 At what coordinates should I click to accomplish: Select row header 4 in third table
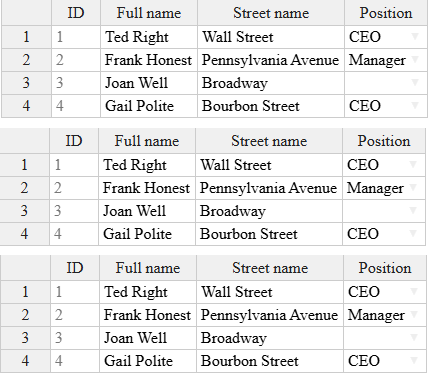click(25, 361)
